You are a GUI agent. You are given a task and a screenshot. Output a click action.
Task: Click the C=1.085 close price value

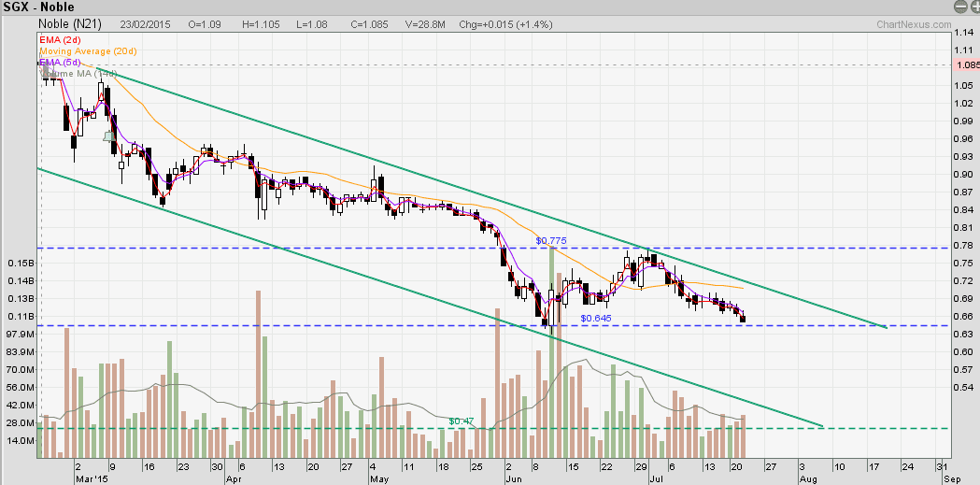click(x=369, y=24)
